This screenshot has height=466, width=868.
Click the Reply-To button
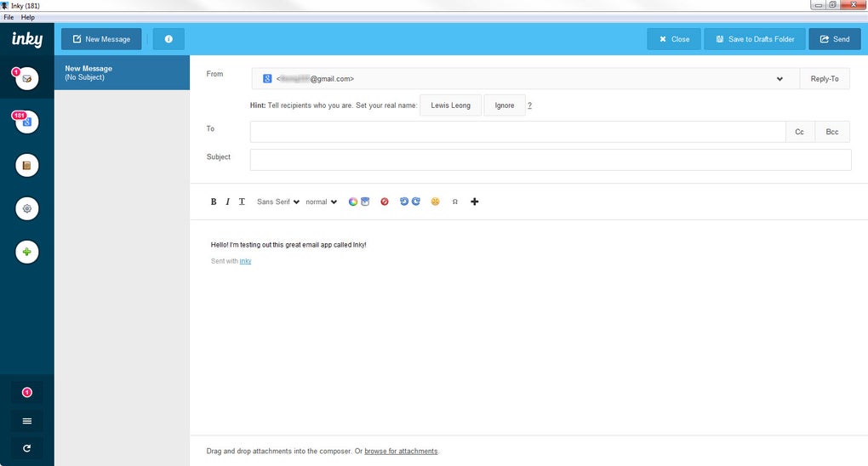[x=825, y=79]
